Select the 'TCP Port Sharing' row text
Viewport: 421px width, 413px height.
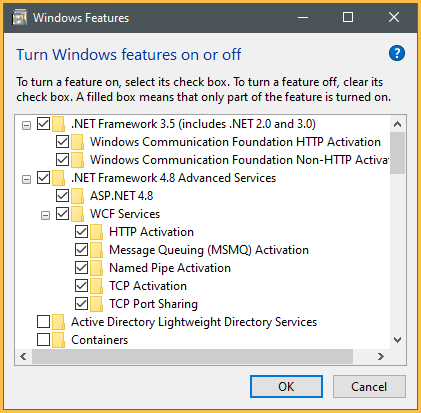pyautogui.click(x=153, y=304)
